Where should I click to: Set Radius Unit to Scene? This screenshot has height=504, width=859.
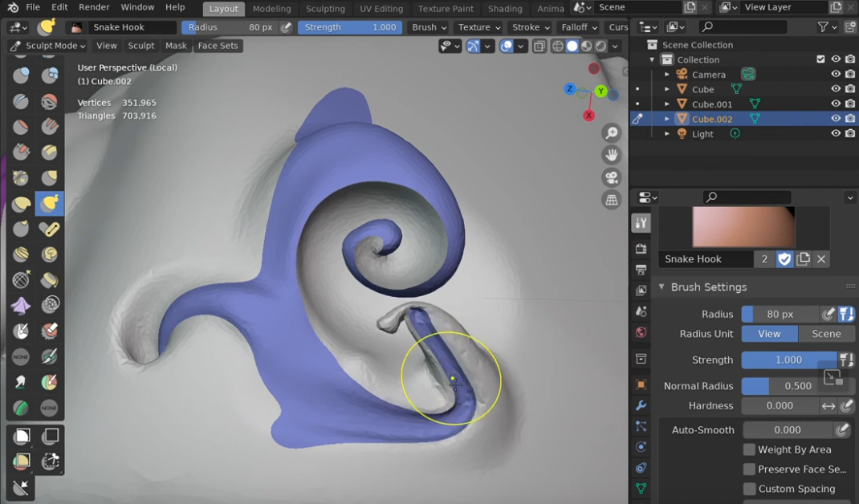[826, 334]
